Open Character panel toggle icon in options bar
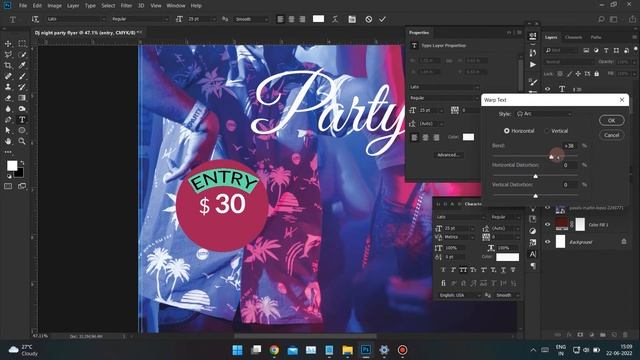The height and width of the screenshot is (360, 640). tap(352, 19)
